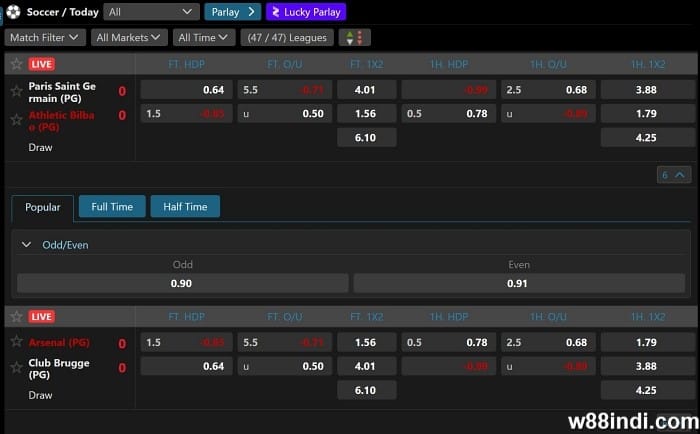Collapse the 6 more markets expander
Image resolution: width=700 pixels, height=434 pixels.
point(674,175)
